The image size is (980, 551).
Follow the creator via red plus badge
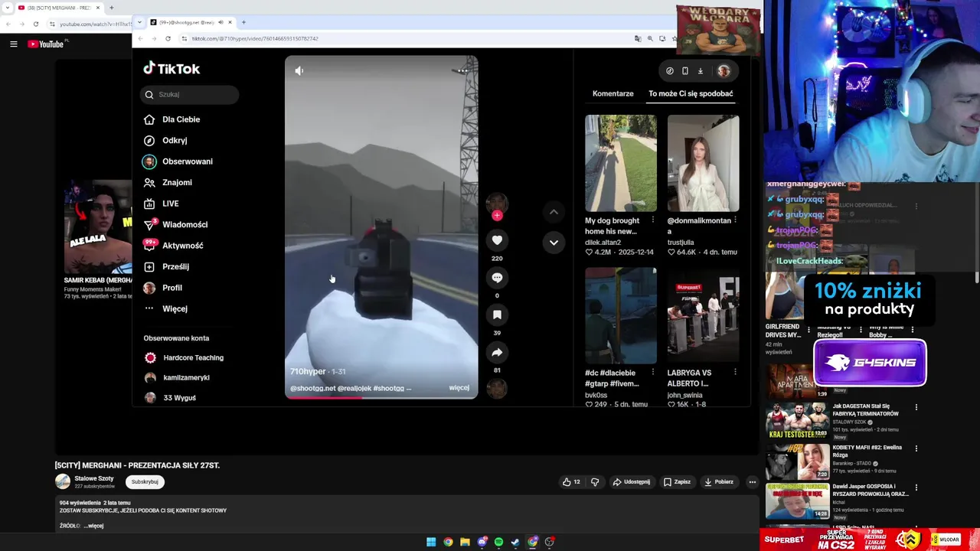pos(497,216)
